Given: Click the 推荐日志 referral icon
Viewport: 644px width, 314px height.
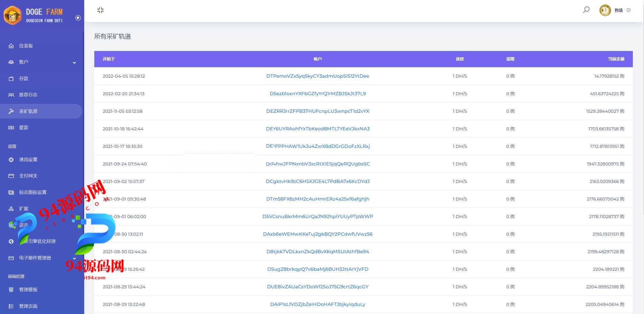Looking at the screenshot, I should [x=11, y=95].
